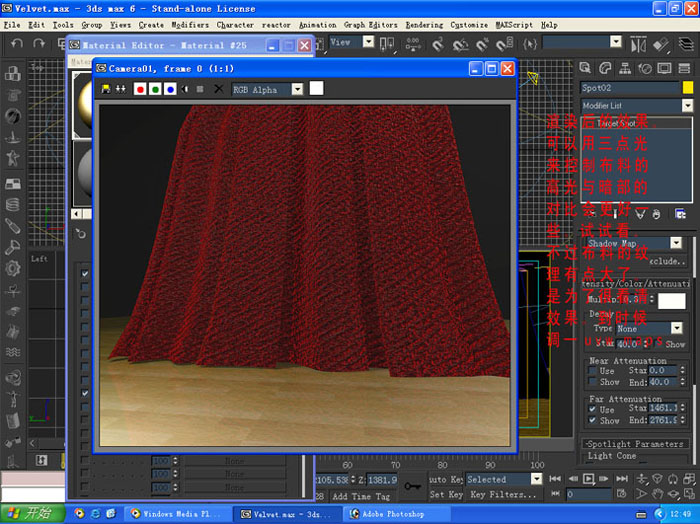
Task: Click the Maximize Viewport toggle icon
Action: [690, 494]
